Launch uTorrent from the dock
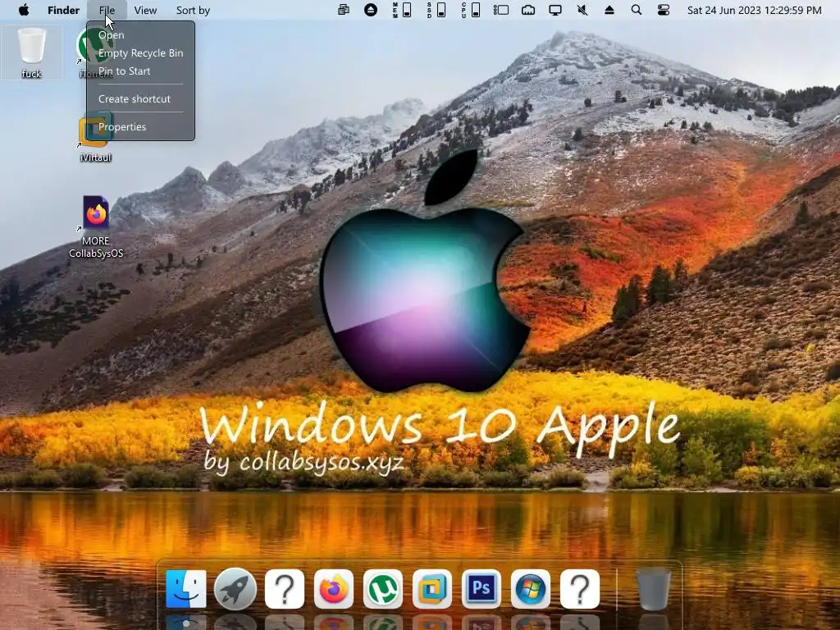The height and width of the screenshot is (630, 840). [382, 589]
